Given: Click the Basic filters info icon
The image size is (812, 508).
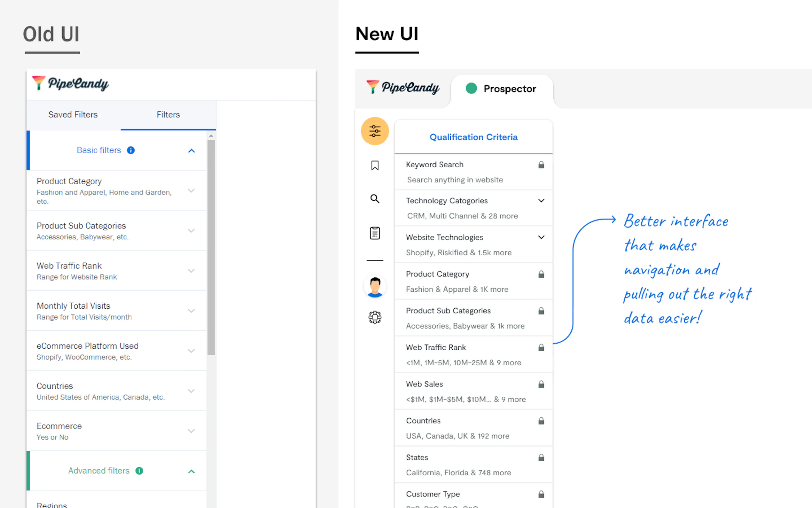Looking at the screenshot, I should pos(130,150).
